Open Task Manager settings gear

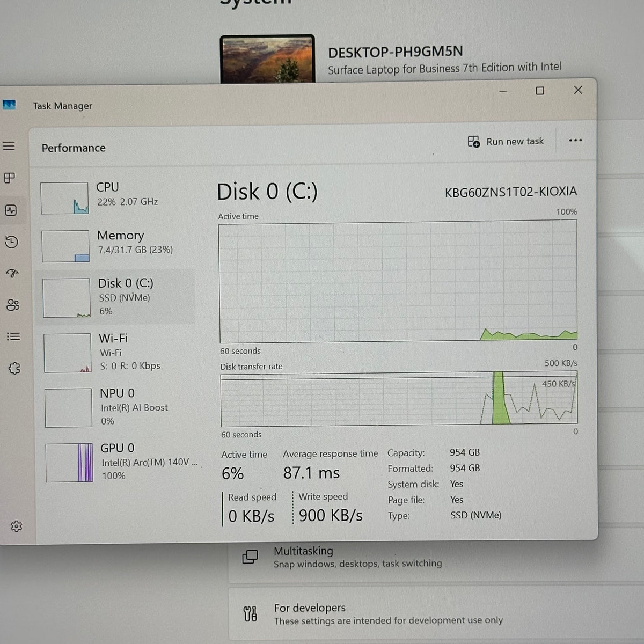17,526
